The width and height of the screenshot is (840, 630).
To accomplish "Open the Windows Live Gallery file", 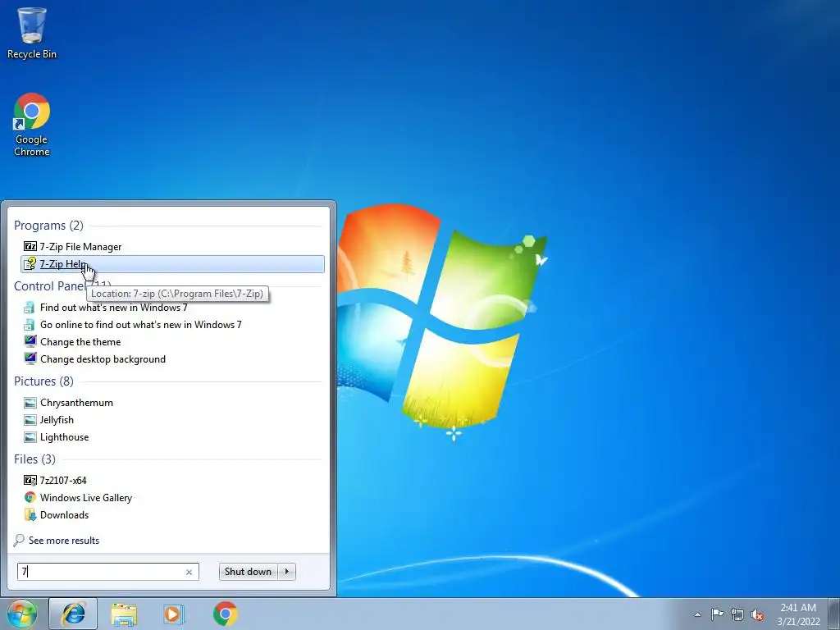I will point(85,498).
